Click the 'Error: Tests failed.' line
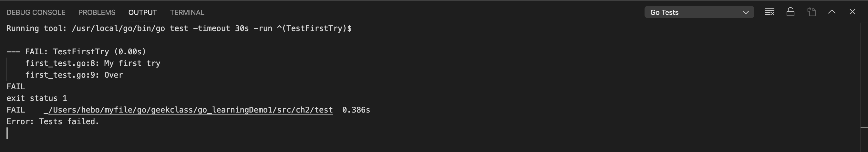Image resolution: width=868 pixels, height=152 pixels. [x=53, y=122]
